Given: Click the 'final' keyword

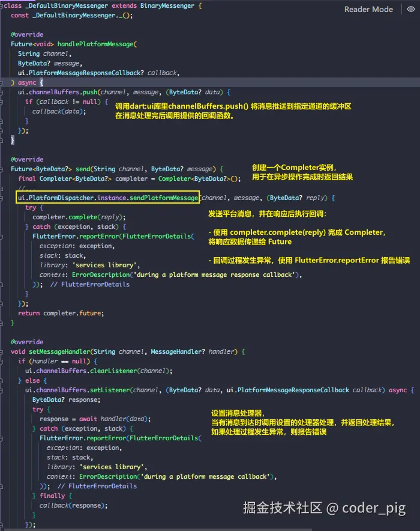Looking at the screenshot, I should point(27,178).
